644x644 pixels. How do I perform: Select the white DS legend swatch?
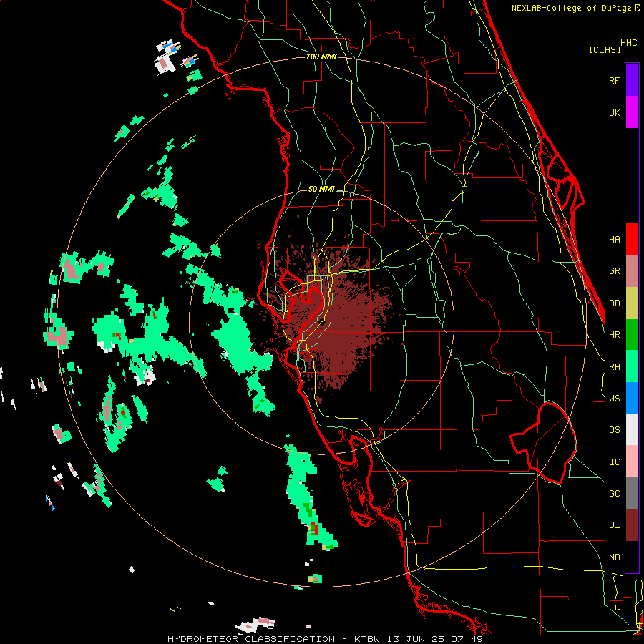[632, 429]
